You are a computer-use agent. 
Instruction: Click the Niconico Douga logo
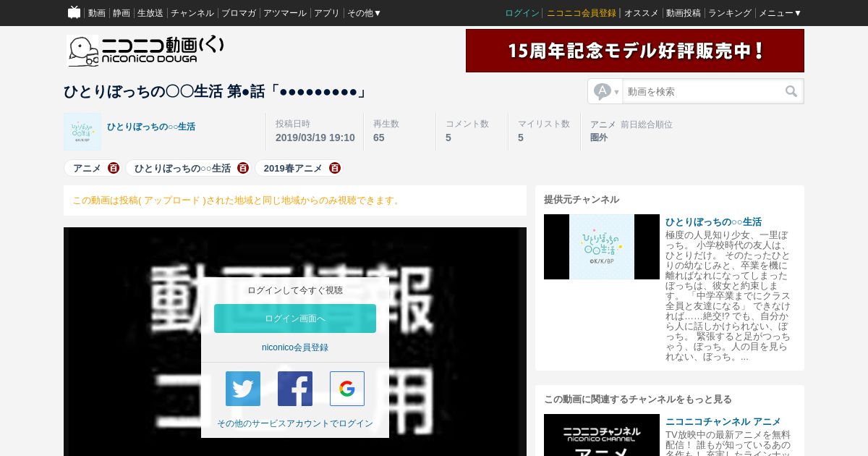(x=146, y=51)
